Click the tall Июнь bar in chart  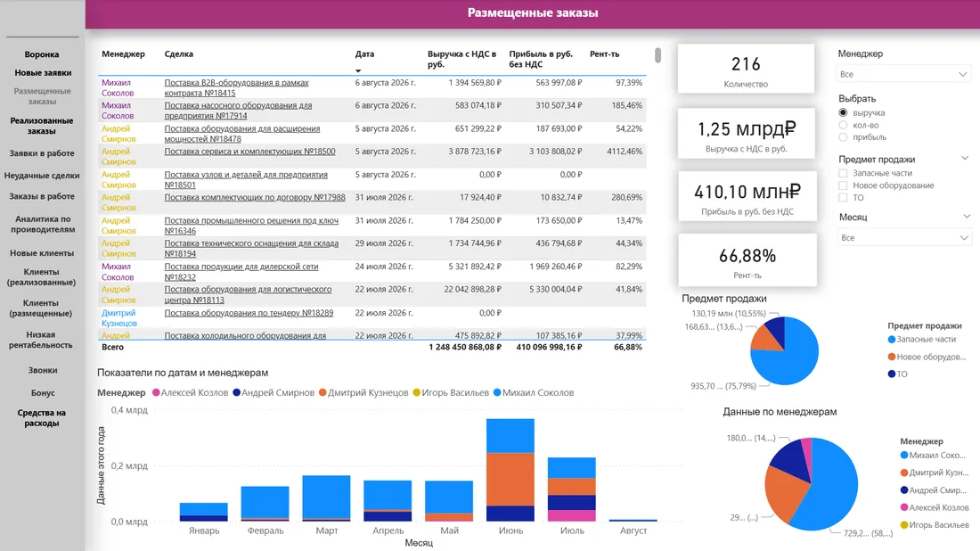tap(510, 470)
